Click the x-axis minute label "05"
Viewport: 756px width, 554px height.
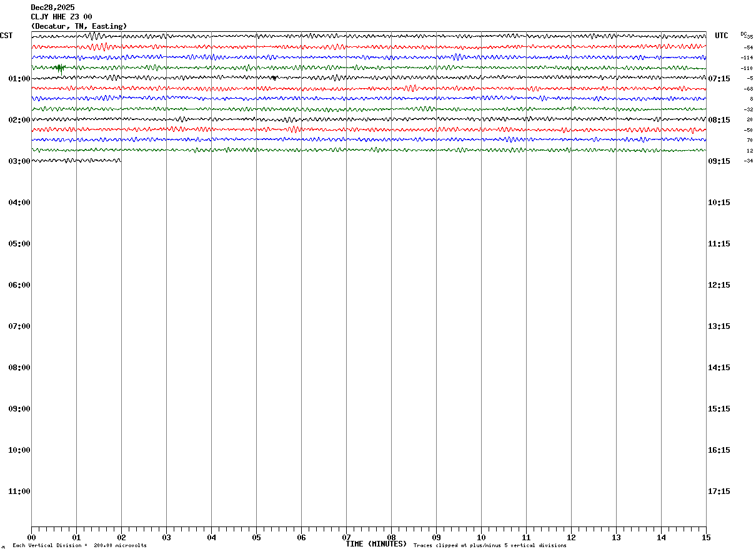pos(256,538)
